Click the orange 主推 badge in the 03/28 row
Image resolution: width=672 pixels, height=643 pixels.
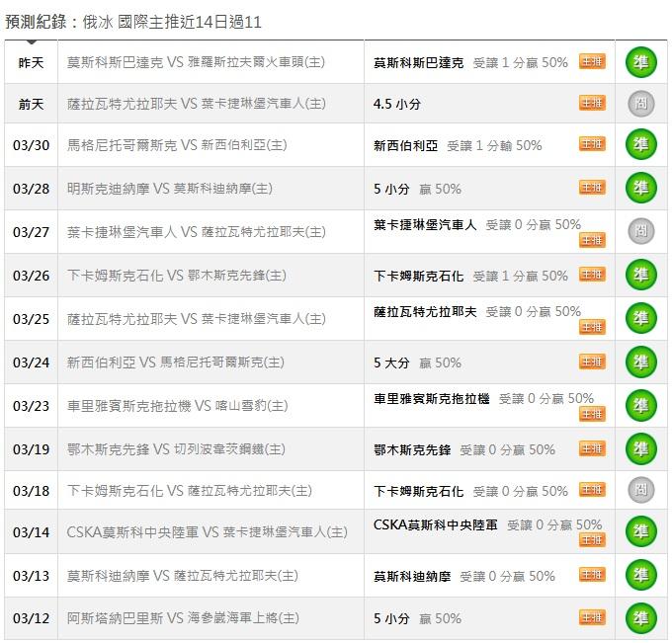point(592,188)
